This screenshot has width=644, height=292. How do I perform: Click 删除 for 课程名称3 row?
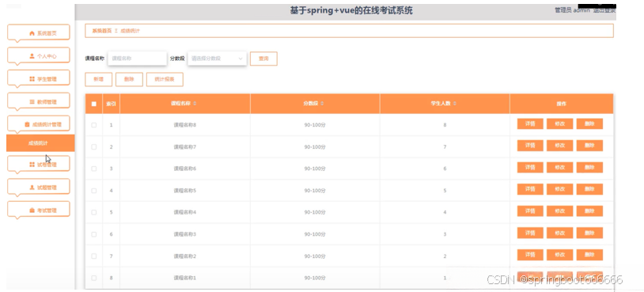[x=589, y=233]
